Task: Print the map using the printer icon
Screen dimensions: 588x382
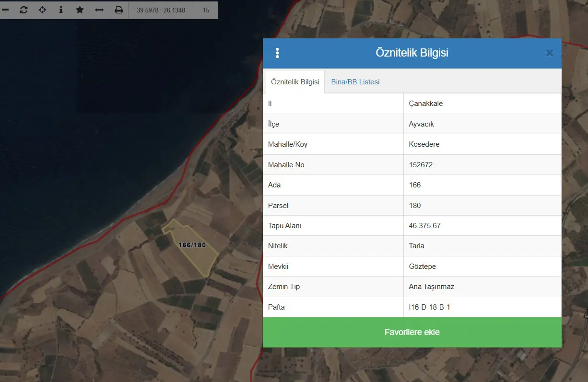Action: pos(118,10)
